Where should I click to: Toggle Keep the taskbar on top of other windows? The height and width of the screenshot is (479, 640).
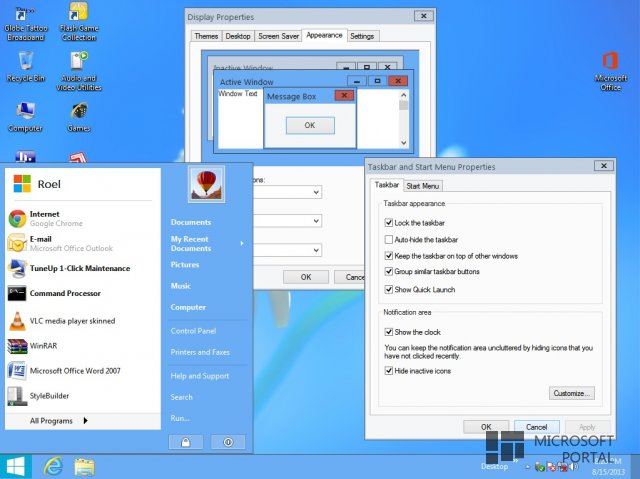(x=389, y=256)
